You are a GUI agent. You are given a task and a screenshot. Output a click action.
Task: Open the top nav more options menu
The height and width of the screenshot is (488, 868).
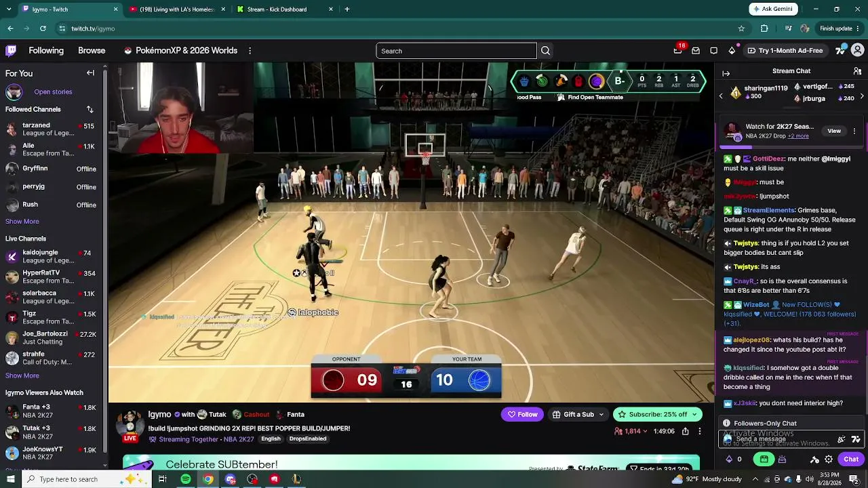tap(250, 51)
